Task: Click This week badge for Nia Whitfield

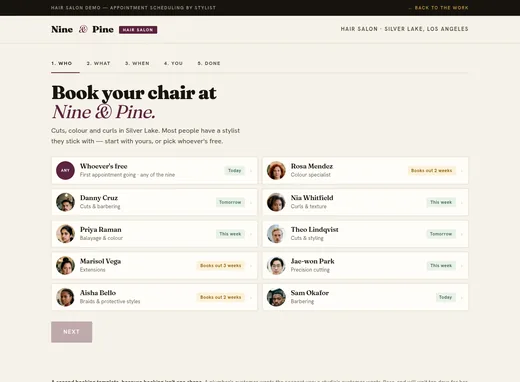Action: 441,202
